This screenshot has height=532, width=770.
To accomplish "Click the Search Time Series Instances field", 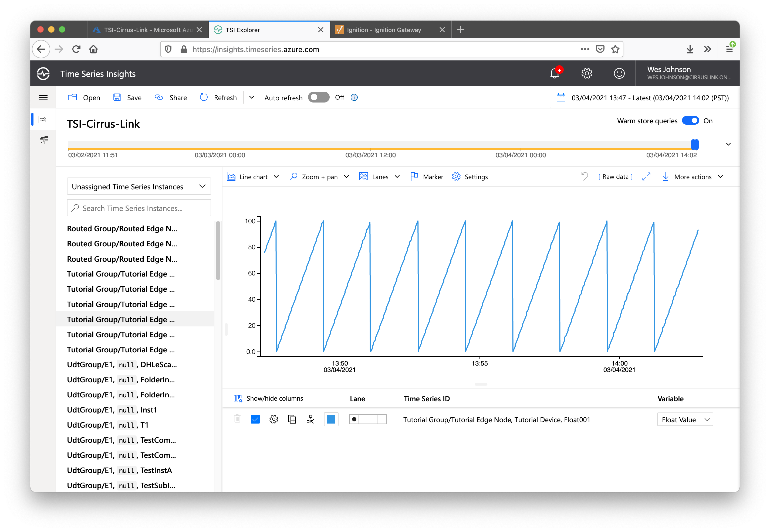I will (139, 208).
